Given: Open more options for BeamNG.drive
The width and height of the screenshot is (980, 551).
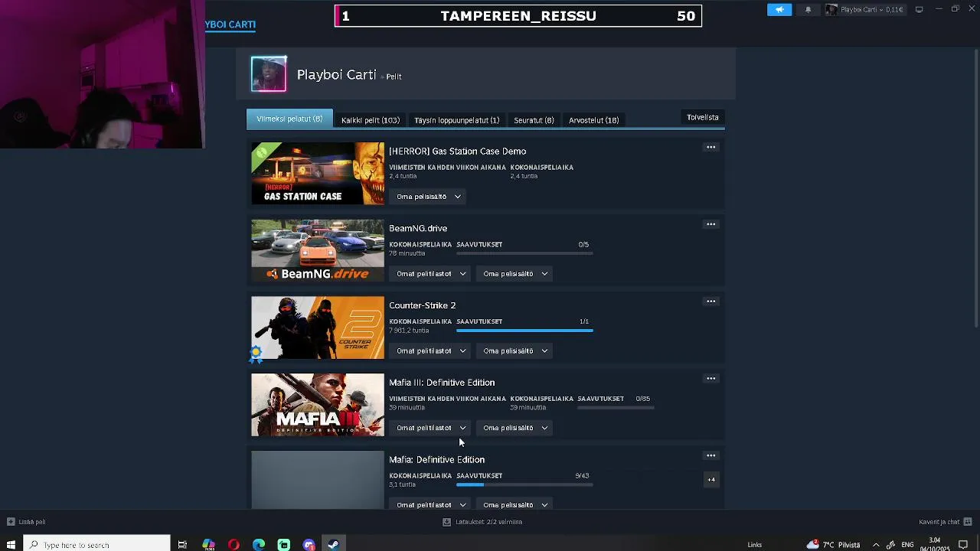Looking at the screenshot, I should coord(711,224).
